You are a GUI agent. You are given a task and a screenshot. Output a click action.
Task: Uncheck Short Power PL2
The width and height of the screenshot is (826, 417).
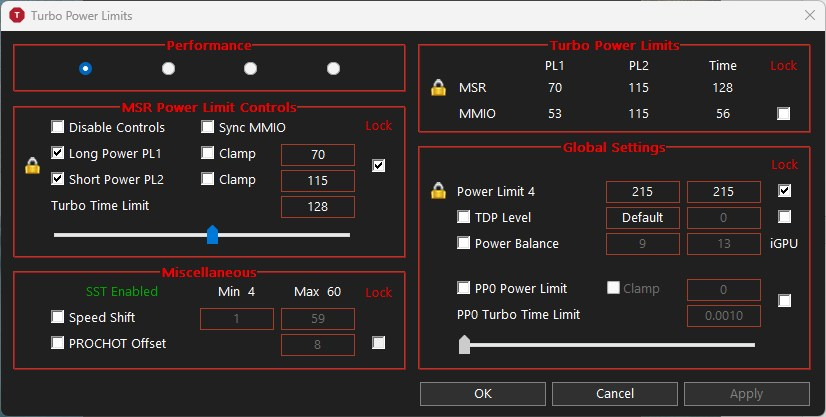(57, 178)
